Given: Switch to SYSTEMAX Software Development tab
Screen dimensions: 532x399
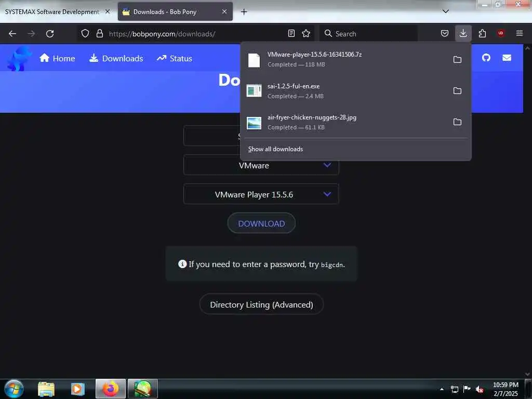Looking at the screenshot, I should [x=52, y=11].
